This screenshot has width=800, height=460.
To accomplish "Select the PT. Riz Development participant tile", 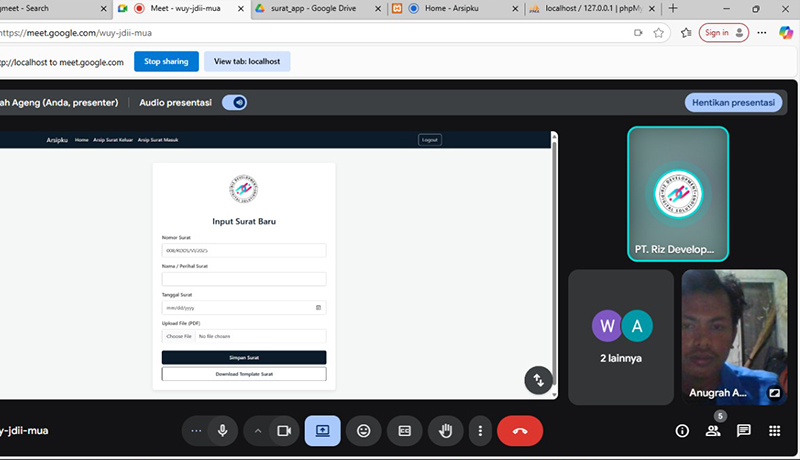I will coord(678,194).
